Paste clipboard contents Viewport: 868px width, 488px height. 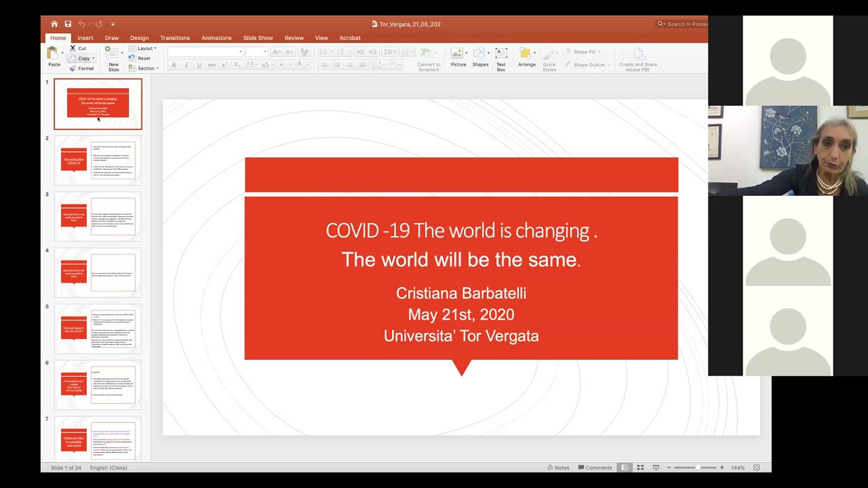pyautogui.click(x=54, y=57)
